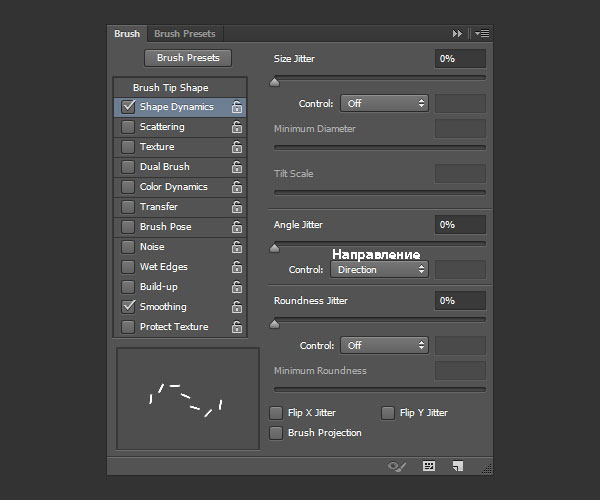Image resolution: width=600 pixels, height=500 pixels.
Task: Toggle lock icon for Noise
Action: pos(237,247)
